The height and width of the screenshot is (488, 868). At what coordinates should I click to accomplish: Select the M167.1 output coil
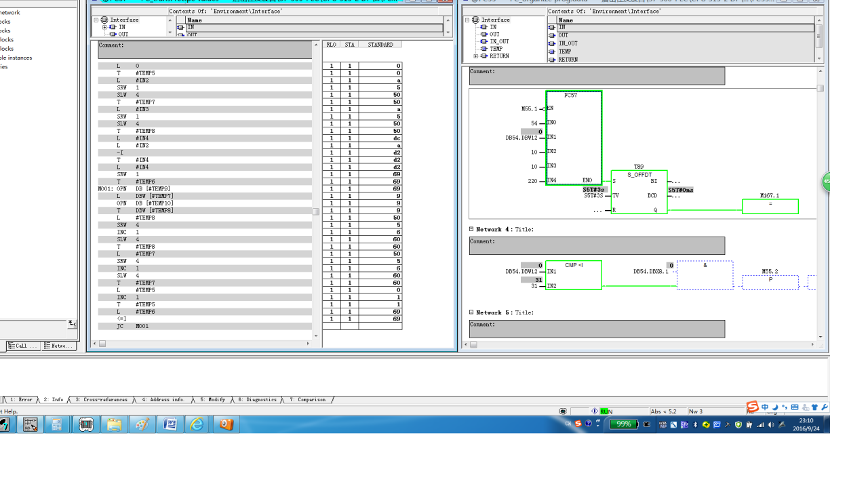pos(770,207)
